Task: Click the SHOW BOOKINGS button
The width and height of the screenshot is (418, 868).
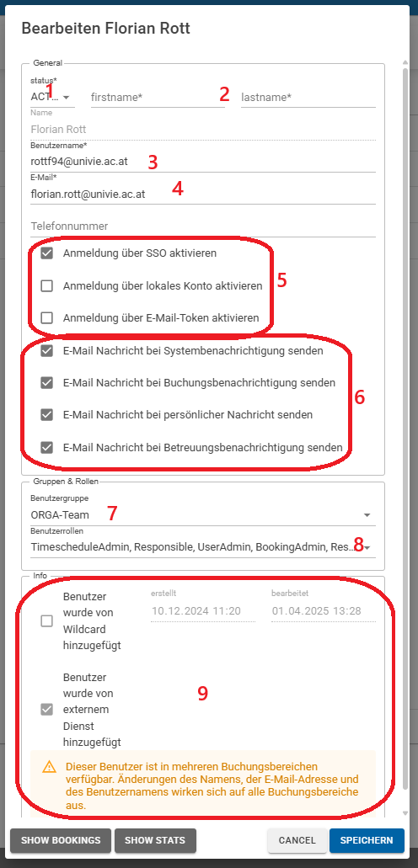Action: [61, 840]
